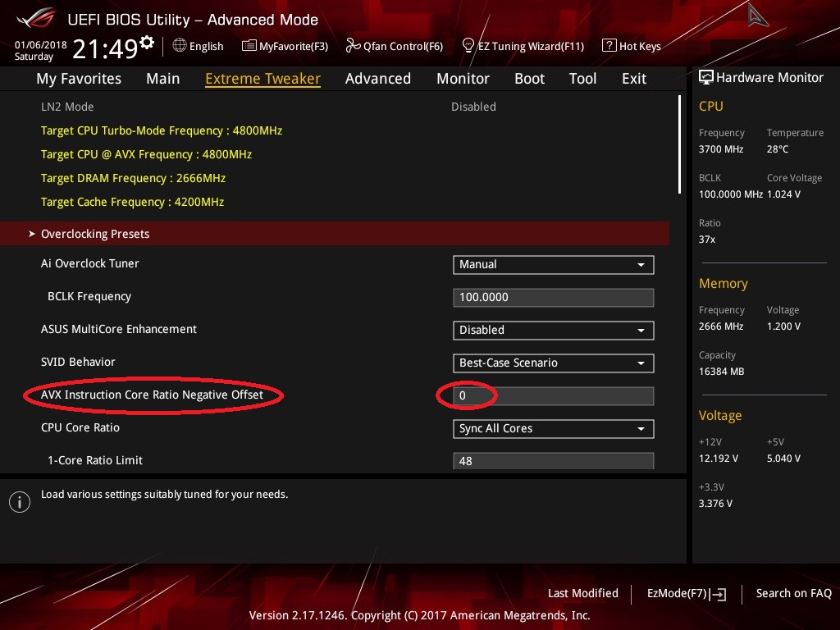Open ASUS MultiCore Enhancement dropdown

(x=554, y=330)
